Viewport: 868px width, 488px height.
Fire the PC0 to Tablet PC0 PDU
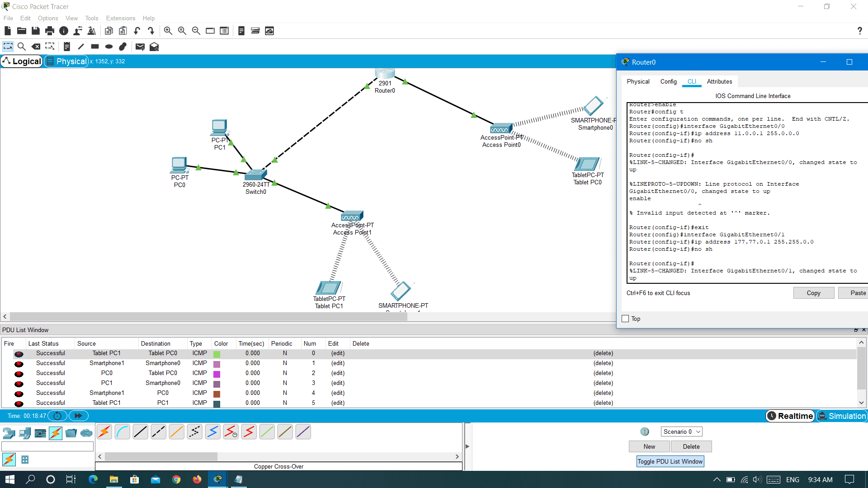tap(19, 374)
